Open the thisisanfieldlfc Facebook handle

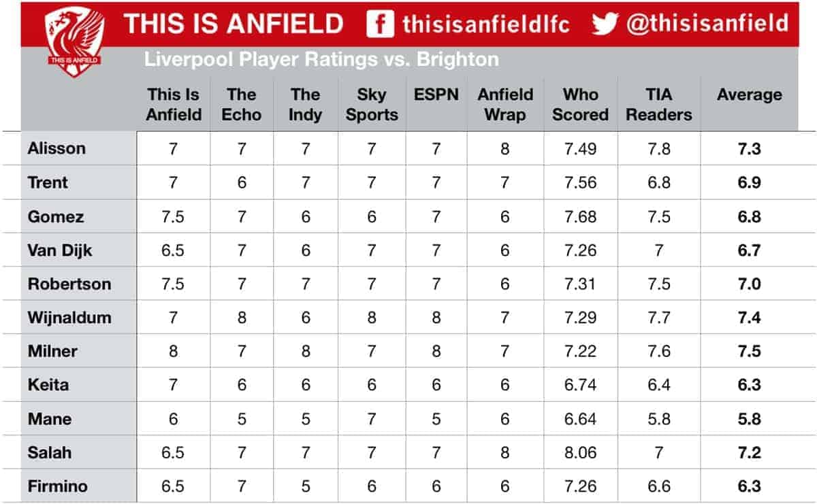[485, 25]
